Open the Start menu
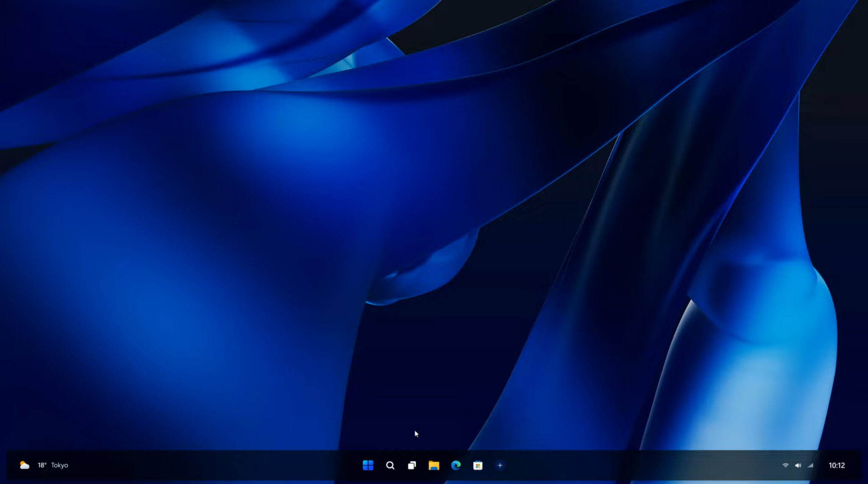 click(x=368, y=465)
